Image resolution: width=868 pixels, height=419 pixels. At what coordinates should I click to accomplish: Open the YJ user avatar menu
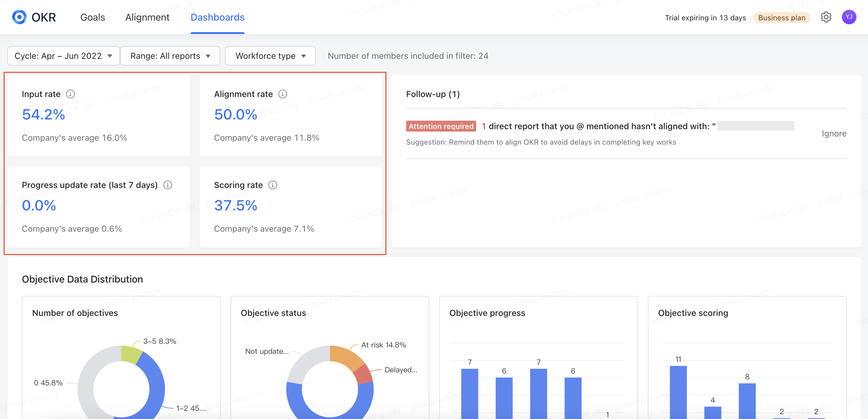point(849,17)
